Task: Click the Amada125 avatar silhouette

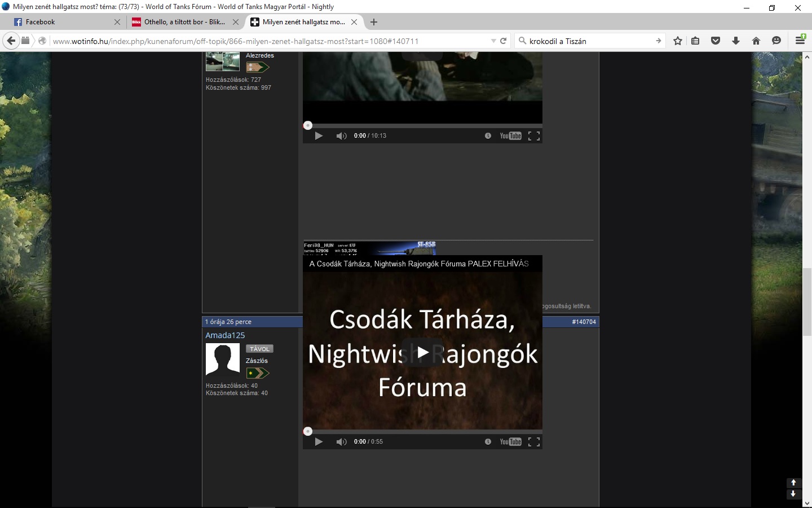Action: click(223, 359)
